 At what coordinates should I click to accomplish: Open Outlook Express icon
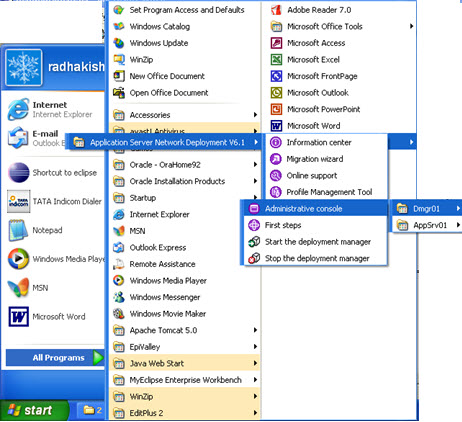[x=119, y=247]
